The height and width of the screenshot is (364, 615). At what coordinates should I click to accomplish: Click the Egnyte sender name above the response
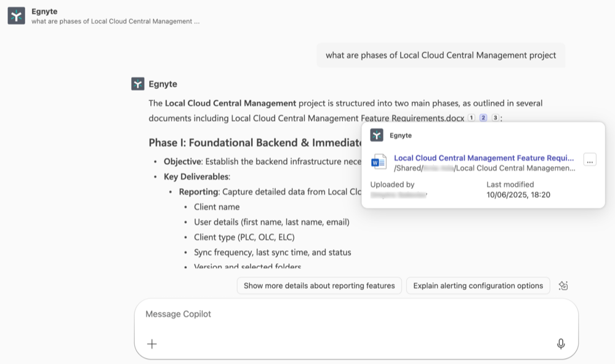pos(163,84)
